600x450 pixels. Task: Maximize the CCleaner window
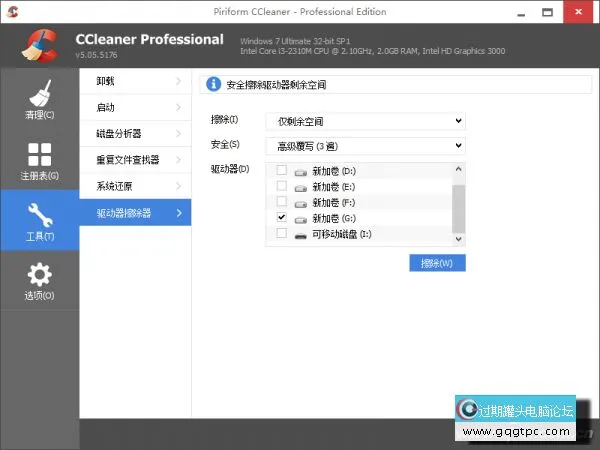point(548,13)
